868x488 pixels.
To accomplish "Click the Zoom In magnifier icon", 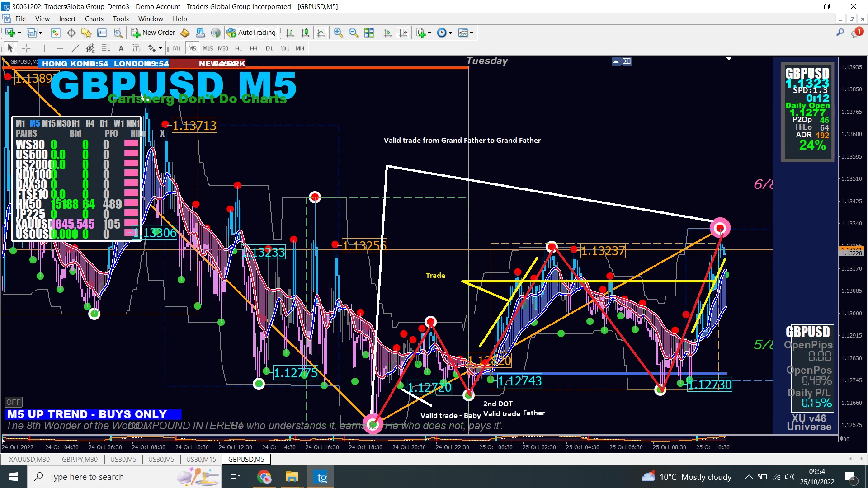I will (x=338, y=33).
